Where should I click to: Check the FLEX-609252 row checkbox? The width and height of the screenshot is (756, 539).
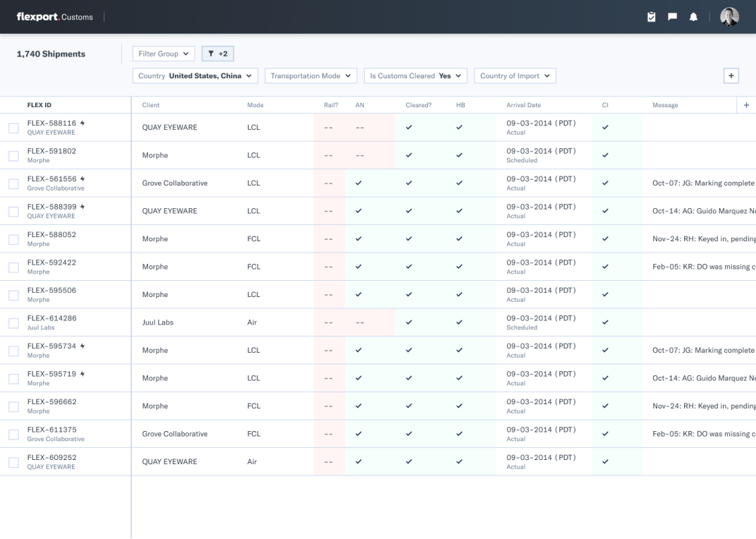click(13, 462)
